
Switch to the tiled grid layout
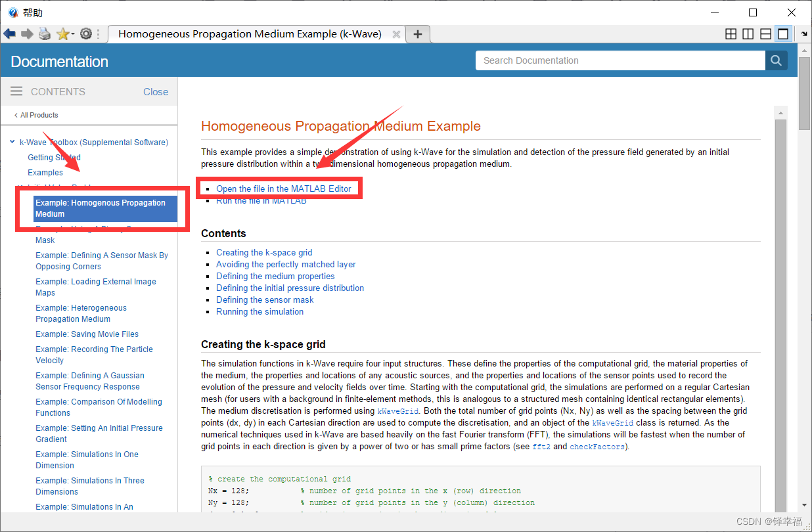(731, 33)
